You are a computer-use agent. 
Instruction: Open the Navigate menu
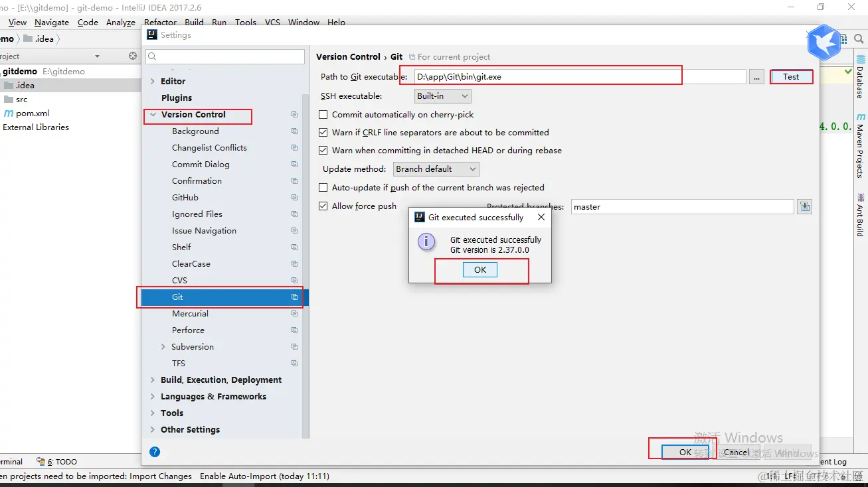click(52, 22)
